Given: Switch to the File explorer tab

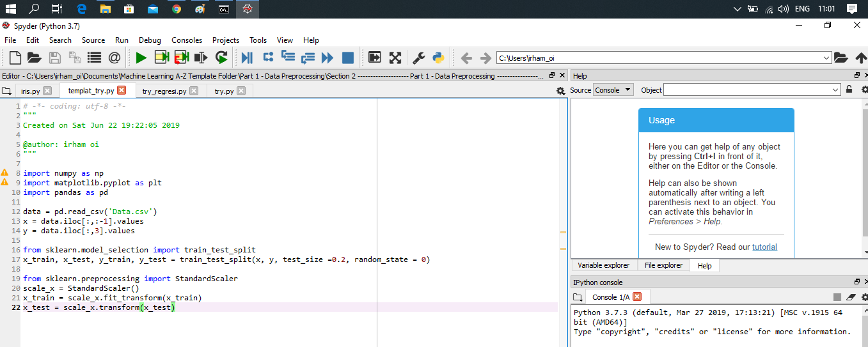Looking at the screenshot, I should click(x=663, y=265).
